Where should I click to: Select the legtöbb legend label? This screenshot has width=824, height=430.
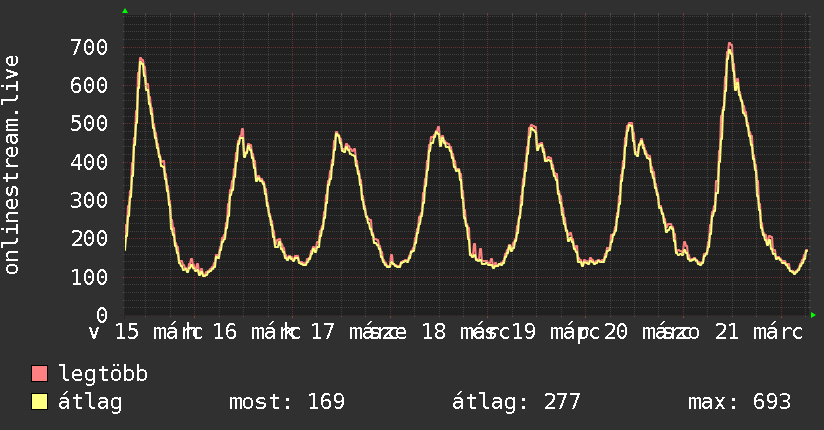point(103,373)
